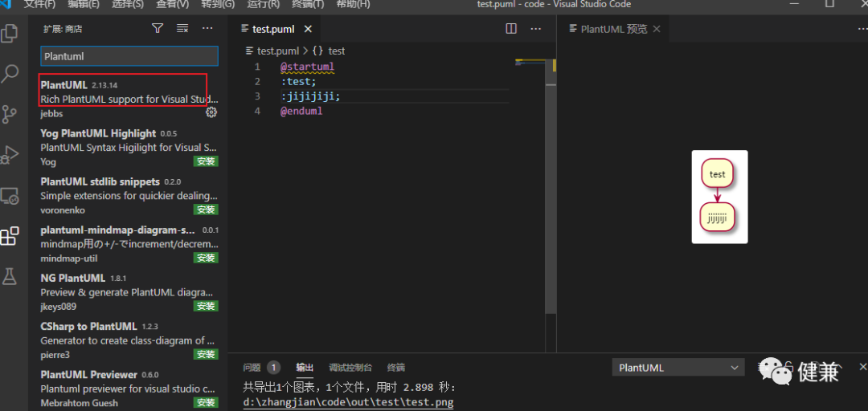This screenshot has height=411, width=868.
Task: Click the {} test breadcrumb symbol
Action: pyautogui.click(x=328, y=51)
